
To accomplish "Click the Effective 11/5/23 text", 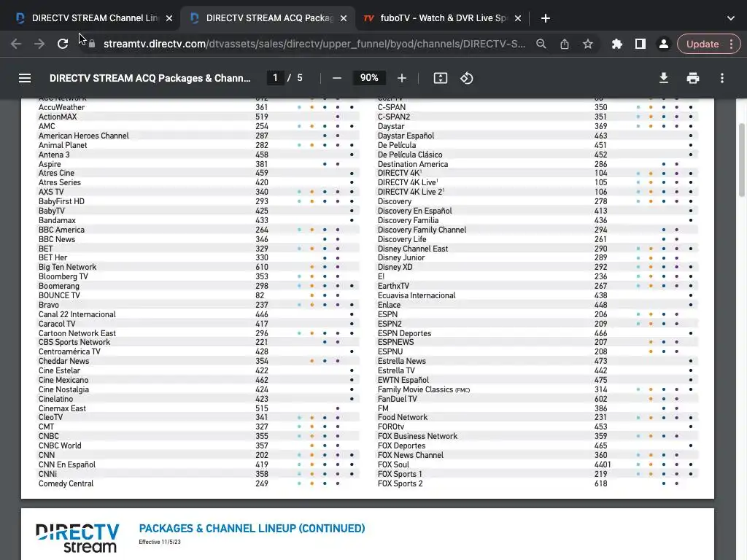I will point(160,542).
